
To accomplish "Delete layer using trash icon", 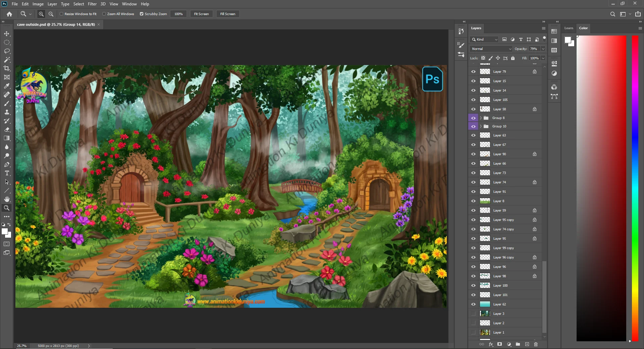I will point(536,344).
